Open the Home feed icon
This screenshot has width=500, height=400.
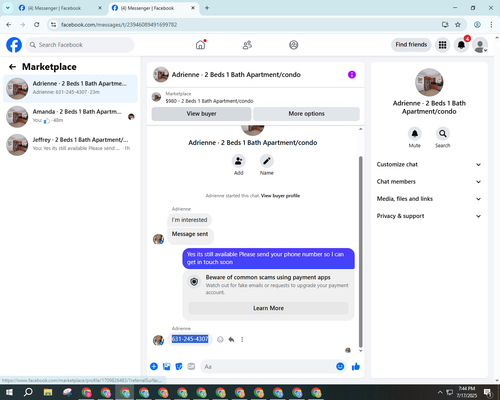[200, 45]
